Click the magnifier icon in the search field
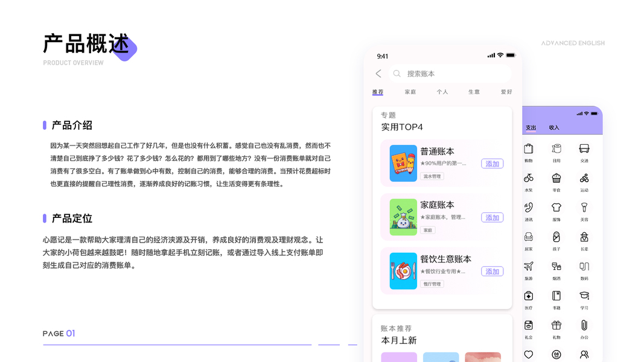Viewport: 644px width, 362px height. (x=397, y=74)
